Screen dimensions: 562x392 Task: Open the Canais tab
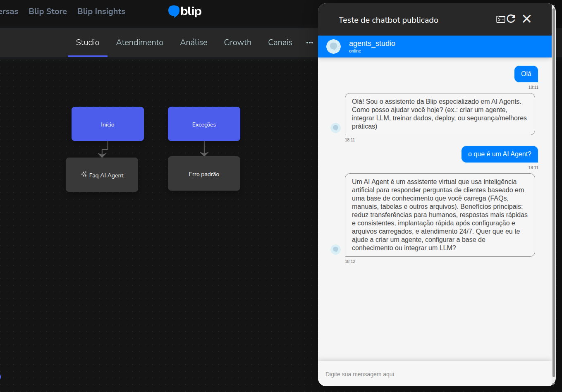280,42
